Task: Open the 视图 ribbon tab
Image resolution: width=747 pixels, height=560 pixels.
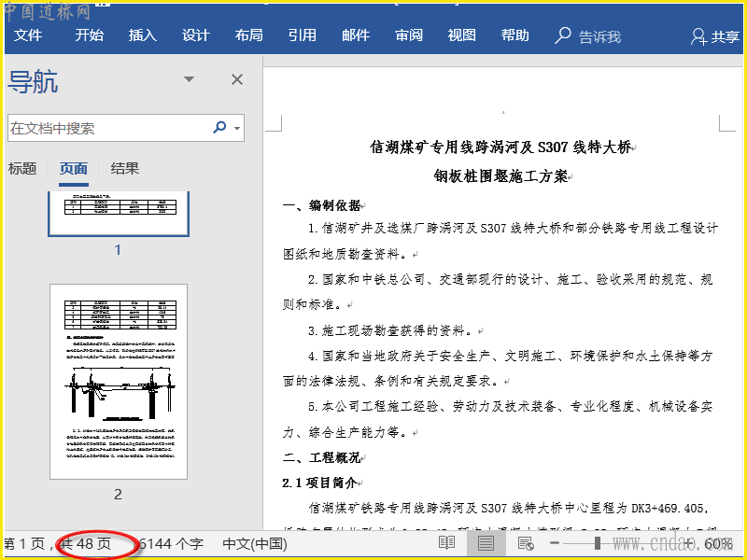Action: 461,35
